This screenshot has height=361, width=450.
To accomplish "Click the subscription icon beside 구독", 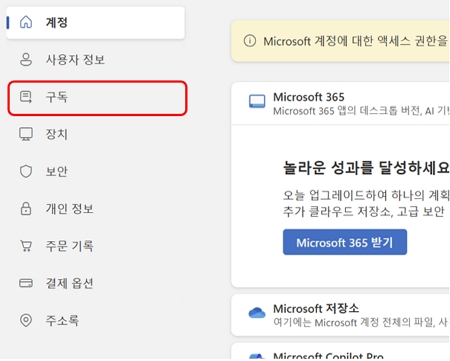I will [x=26, y=97].
